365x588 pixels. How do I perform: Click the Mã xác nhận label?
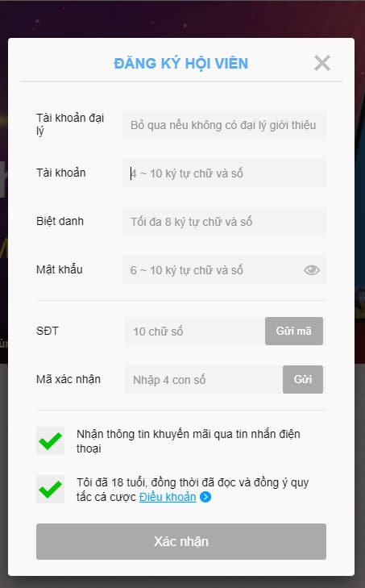point(68,379)
